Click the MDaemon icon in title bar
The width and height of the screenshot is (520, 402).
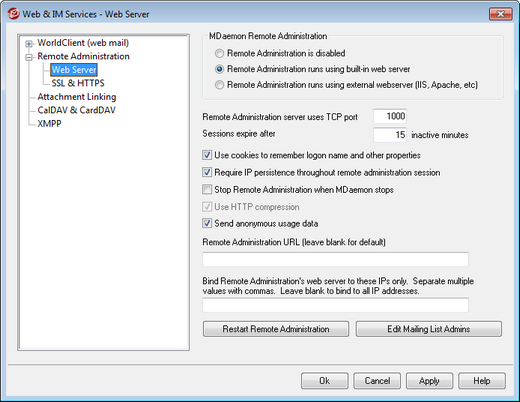(x=14, y=14)
